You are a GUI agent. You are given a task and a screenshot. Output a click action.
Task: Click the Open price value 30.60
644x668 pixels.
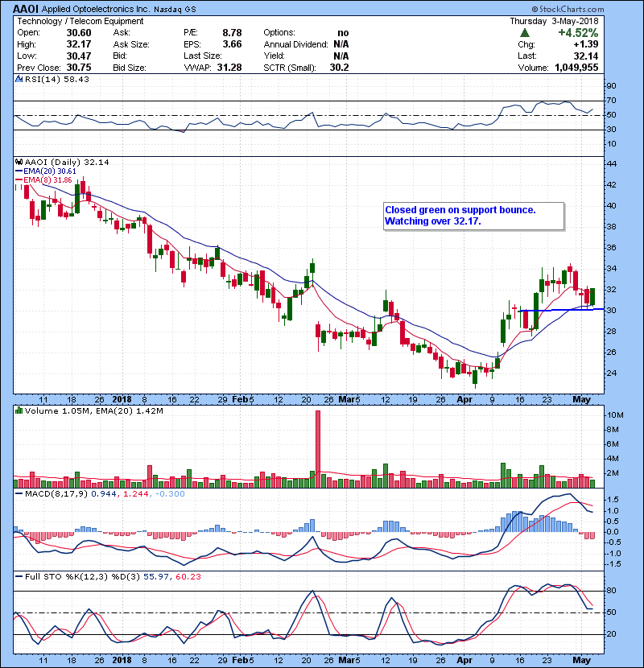[79, 33]
